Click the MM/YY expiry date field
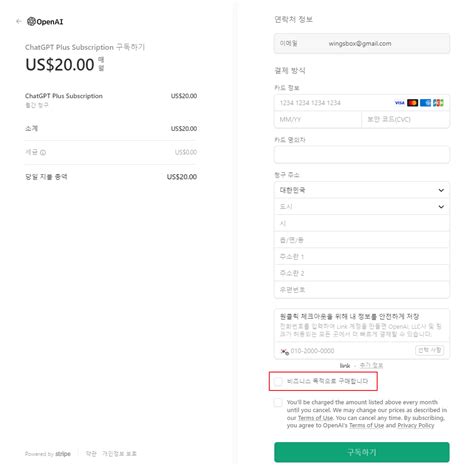Screen dimensions: 474x467 [318, 119]
